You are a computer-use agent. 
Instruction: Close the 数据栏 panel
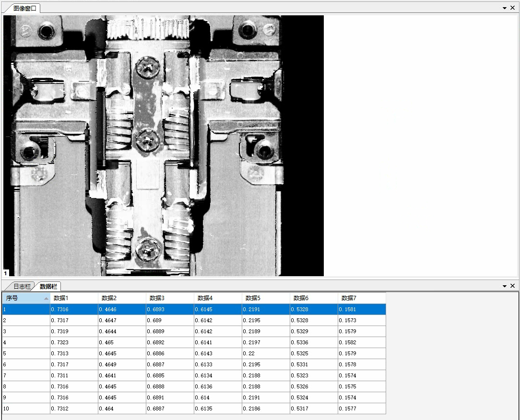[x=512, y=286]
